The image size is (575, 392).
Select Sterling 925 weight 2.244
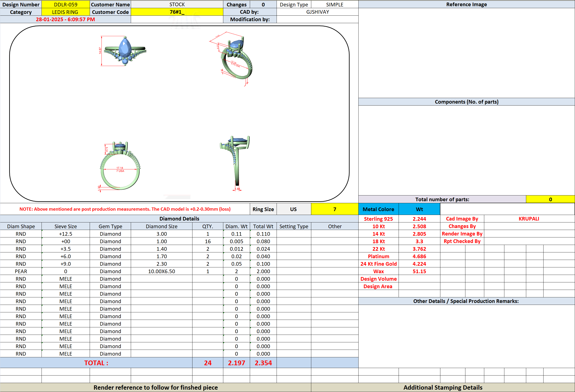point(419,219)
